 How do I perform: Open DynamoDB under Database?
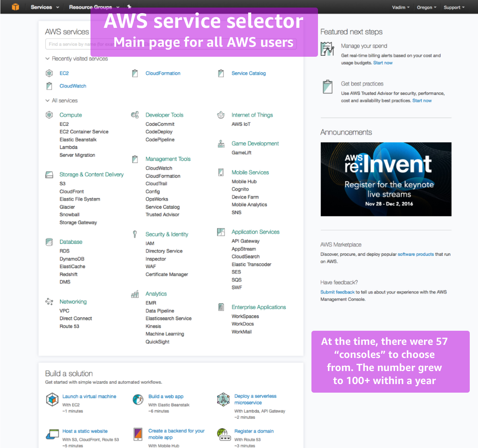[72, 259]
